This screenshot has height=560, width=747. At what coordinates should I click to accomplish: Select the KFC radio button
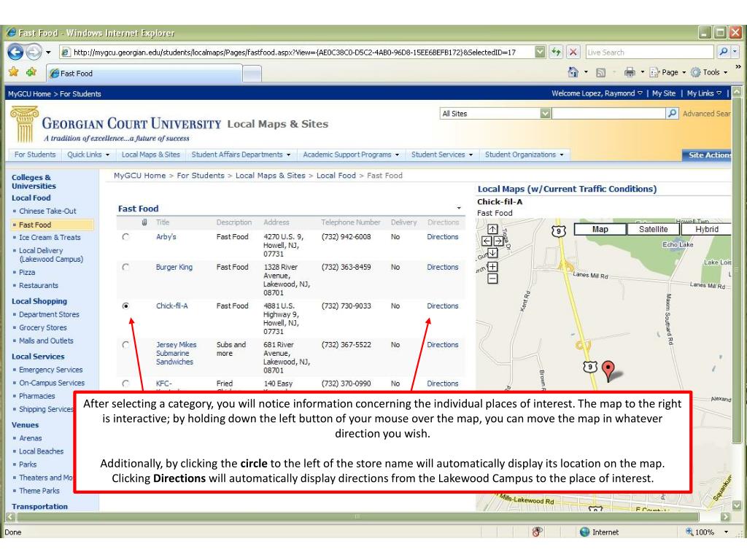click(125, 384)
